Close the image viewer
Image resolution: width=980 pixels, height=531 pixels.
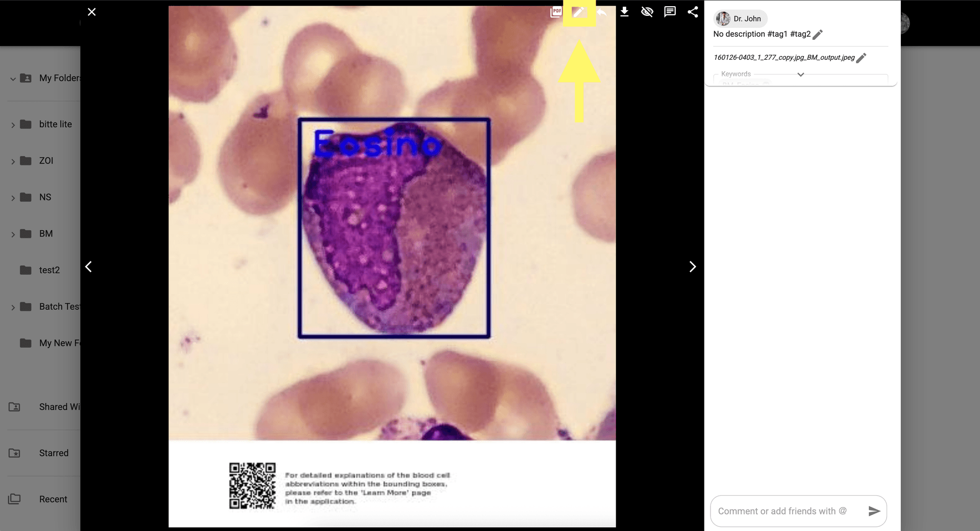[92, 12]
